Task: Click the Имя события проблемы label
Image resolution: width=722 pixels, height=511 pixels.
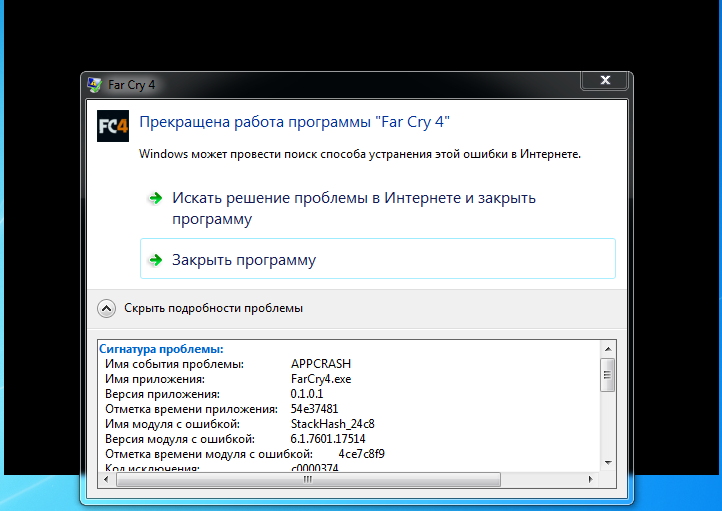Action: pos(175,364)
